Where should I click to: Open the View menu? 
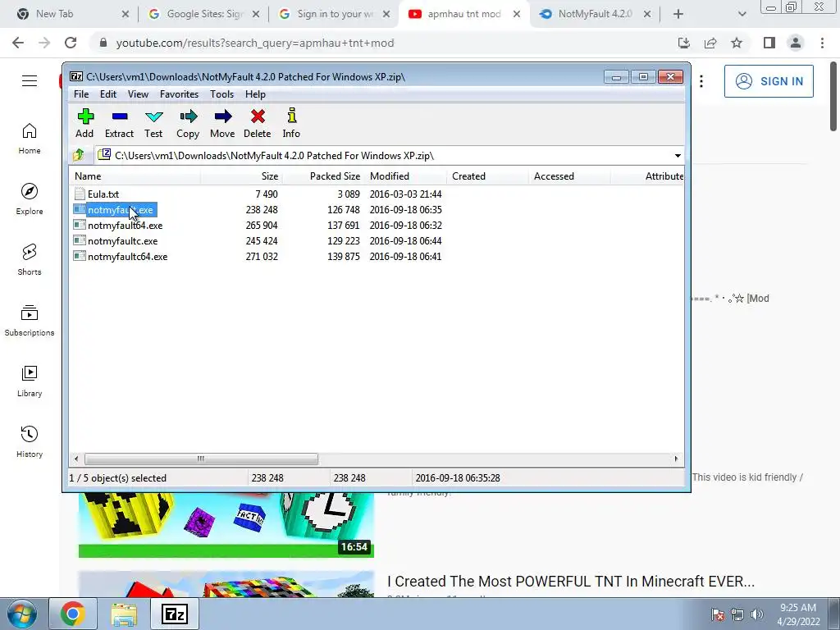tap(138, 94)
